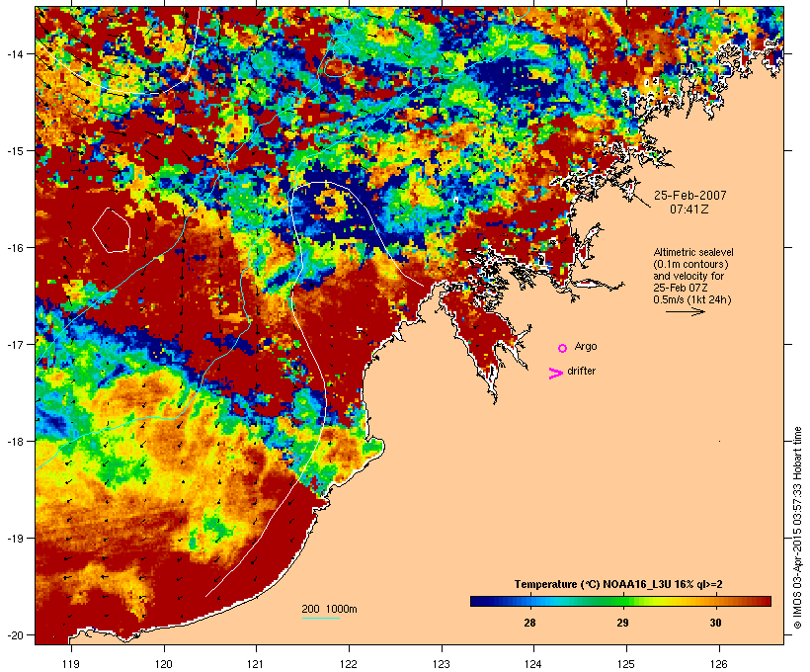Click longitude axis label 119
810x672 pixels.
click(x=71, y=664)
